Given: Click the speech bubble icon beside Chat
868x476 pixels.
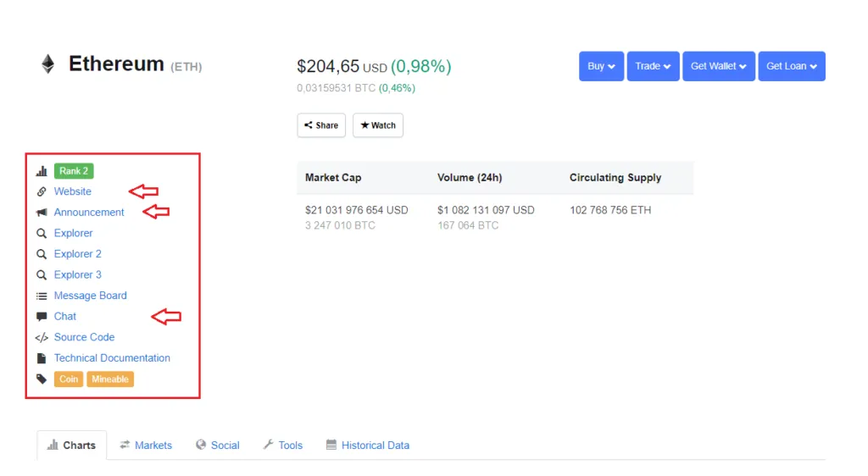Looking at the screenshot, I should 42,317.
